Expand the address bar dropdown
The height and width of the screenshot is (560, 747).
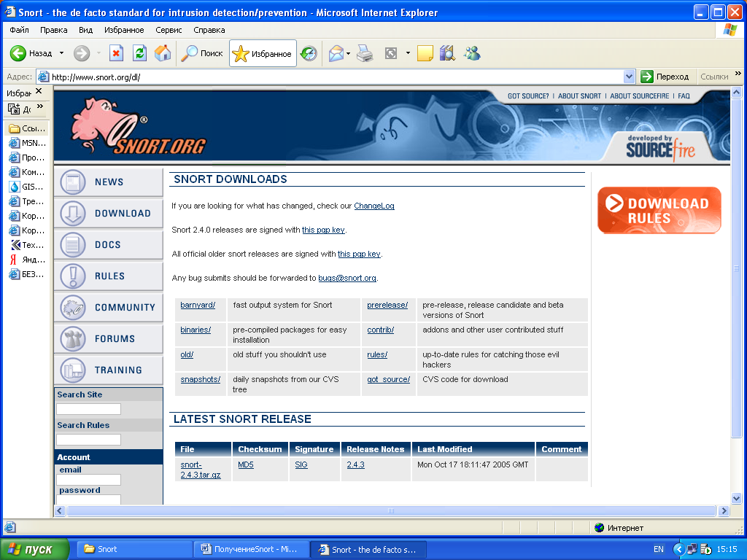(x=629, y=77)
